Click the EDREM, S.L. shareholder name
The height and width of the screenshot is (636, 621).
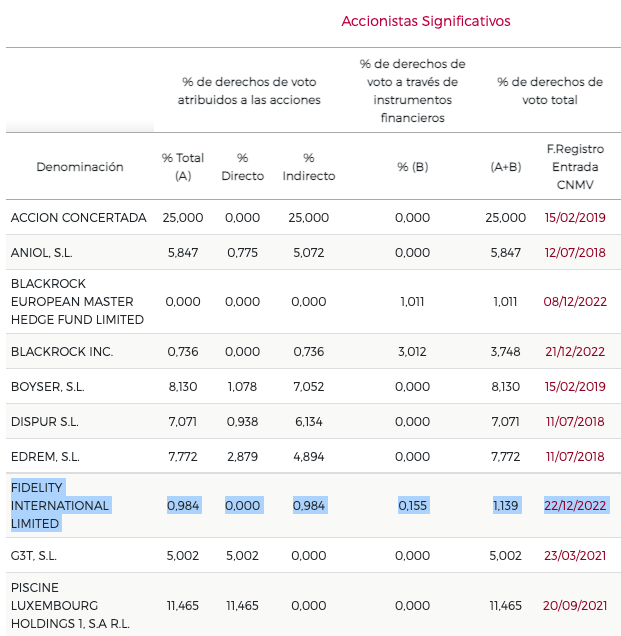(x=44, y=457)
